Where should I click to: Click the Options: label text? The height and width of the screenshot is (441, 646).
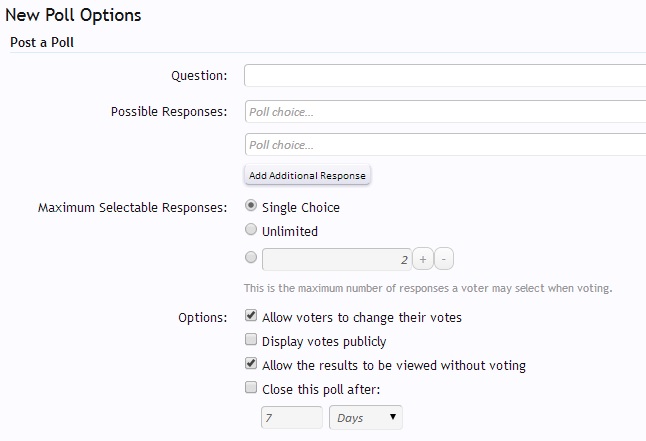pyautogui.click(x=203, y=318)
